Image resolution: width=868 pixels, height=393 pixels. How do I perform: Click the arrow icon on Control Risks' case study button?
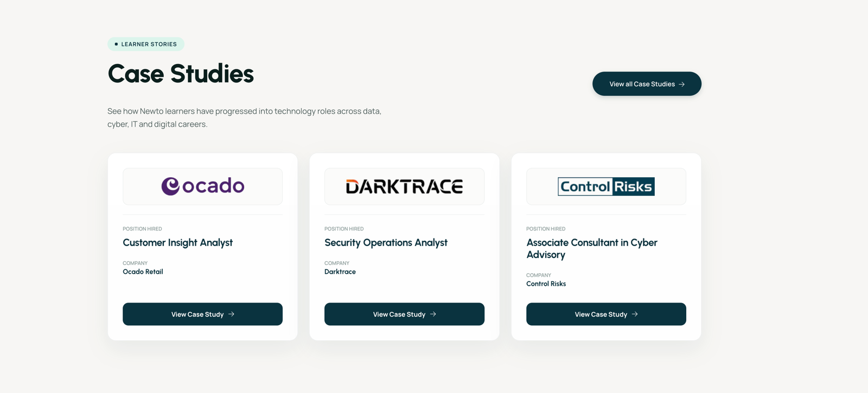click(635, 314)
